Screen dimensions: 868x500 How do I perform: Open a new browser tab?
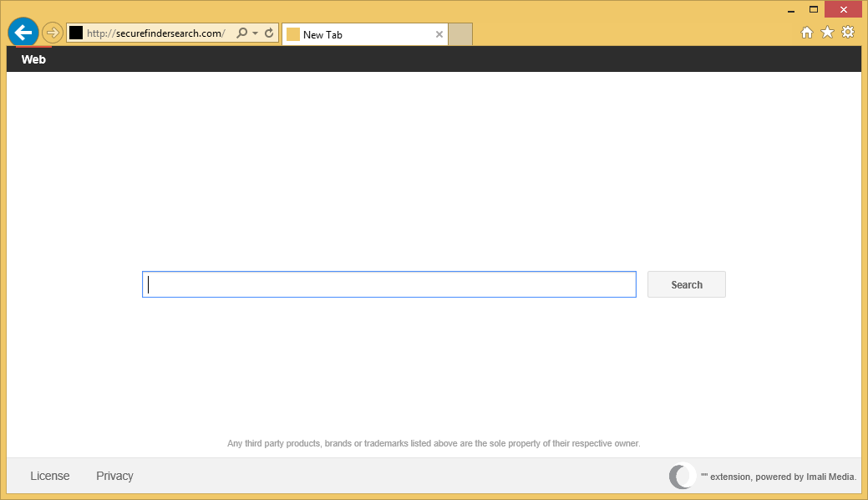coord(460,34)
